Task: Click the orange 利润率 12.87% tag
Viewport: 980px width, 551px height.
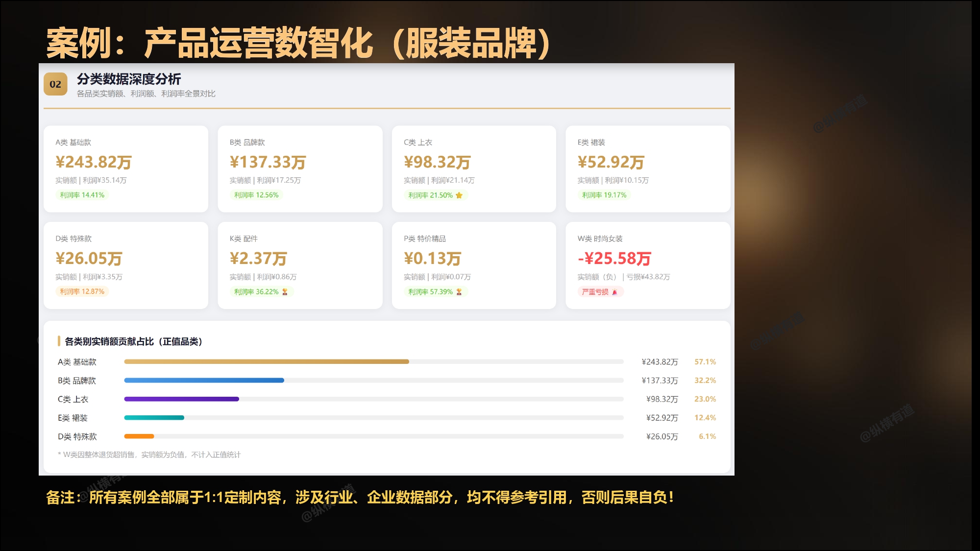Action: (x=82, y=291)
